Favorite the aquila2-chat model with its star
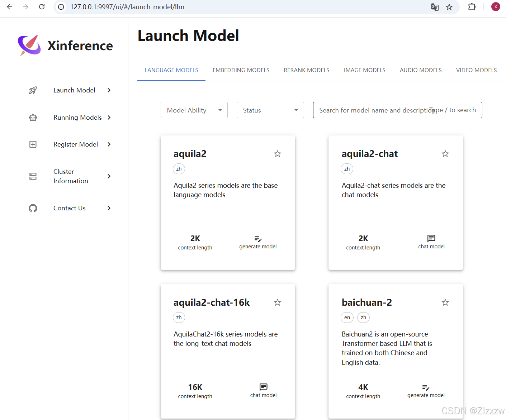 tap(445, 154)
